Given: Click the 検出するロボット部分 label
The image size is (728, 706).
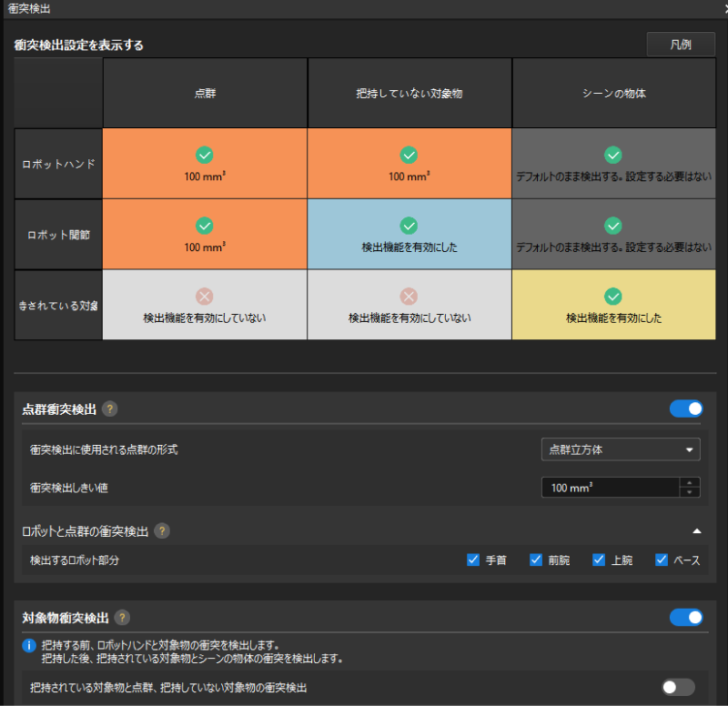Looking at the screenshot, I should [75, 560].
